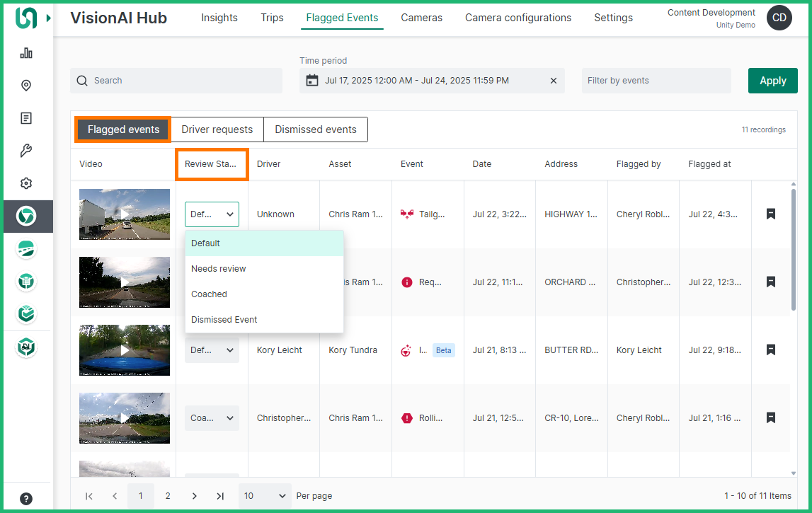Go to page 2 of results
This screenshot has height=513, width=812.
168,496
